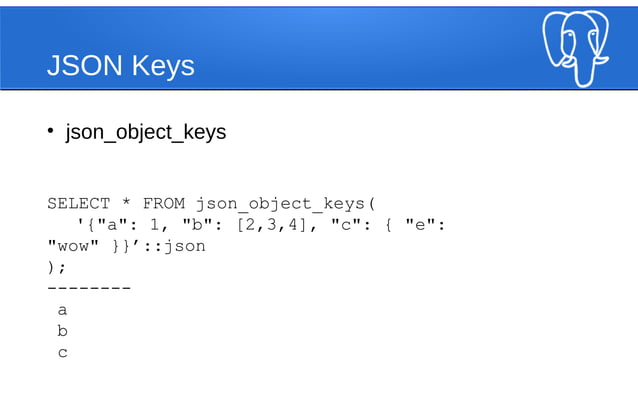638x406 pixels.
Task: Click the FROM keyword in query
Action: coord(164,203)
